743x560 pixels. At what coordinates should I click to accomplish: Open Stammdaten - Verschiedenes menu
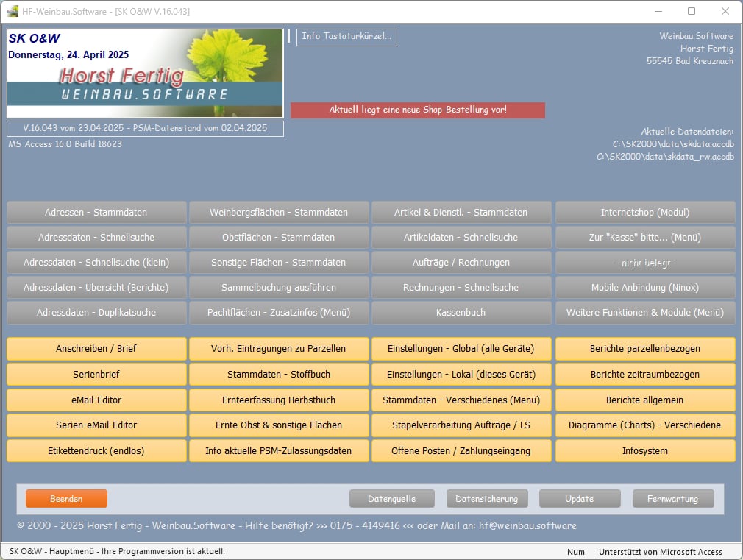(x=461, y=400)
